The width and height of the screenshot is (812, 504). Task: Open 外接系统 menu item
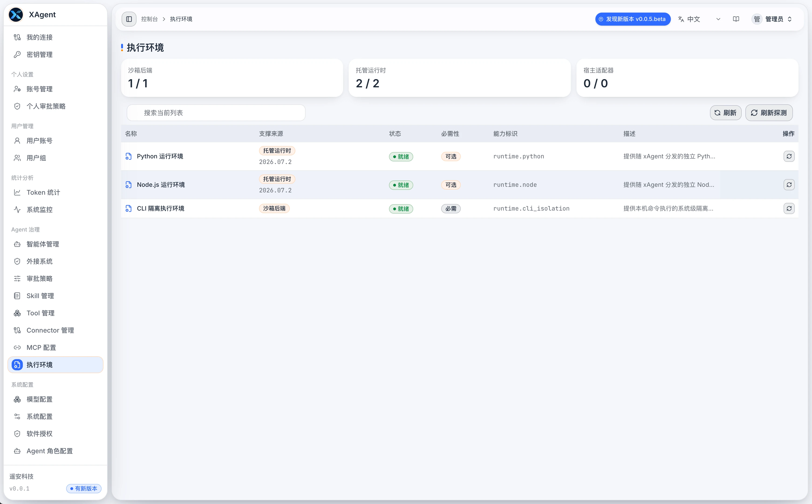(x=55, y=261)
